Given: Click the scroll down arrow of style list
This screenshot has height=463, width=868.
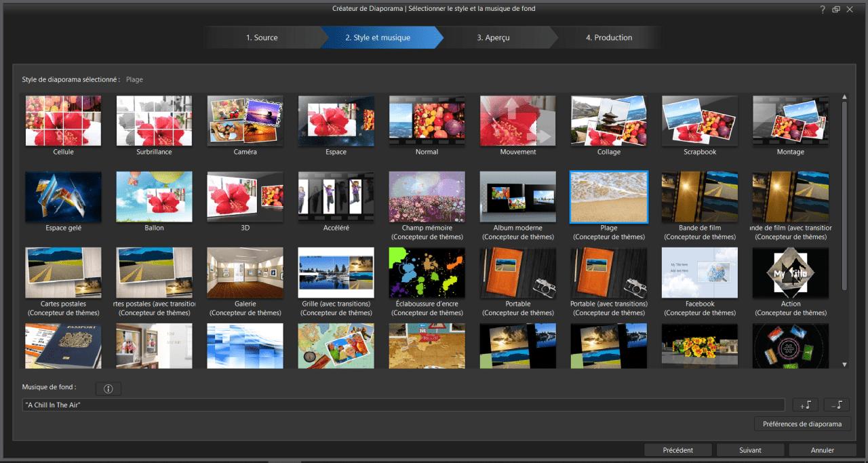Looking at the screenshot, I should click(844, 365).
